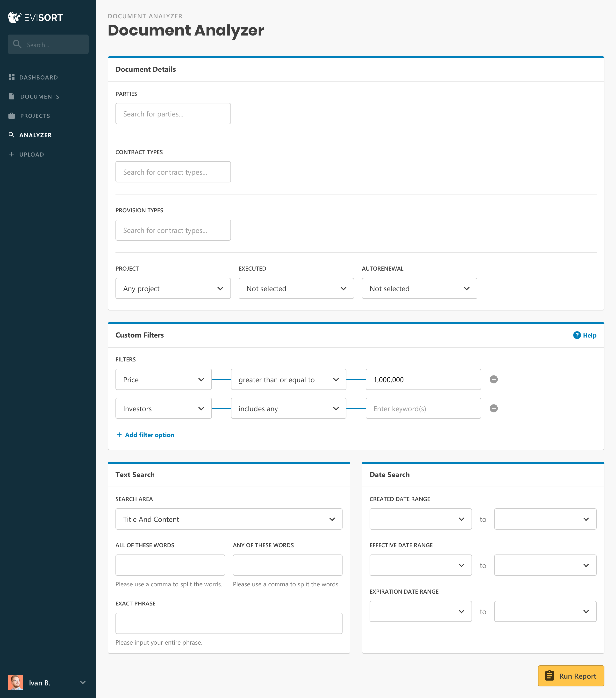Click the search magnifier in sidebar

17,44
